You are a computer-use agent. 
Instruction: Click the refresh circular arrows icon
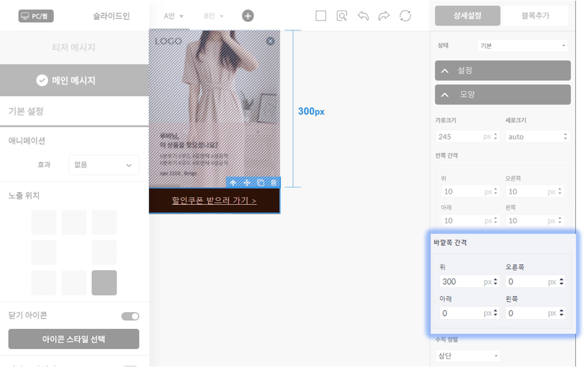405,16
